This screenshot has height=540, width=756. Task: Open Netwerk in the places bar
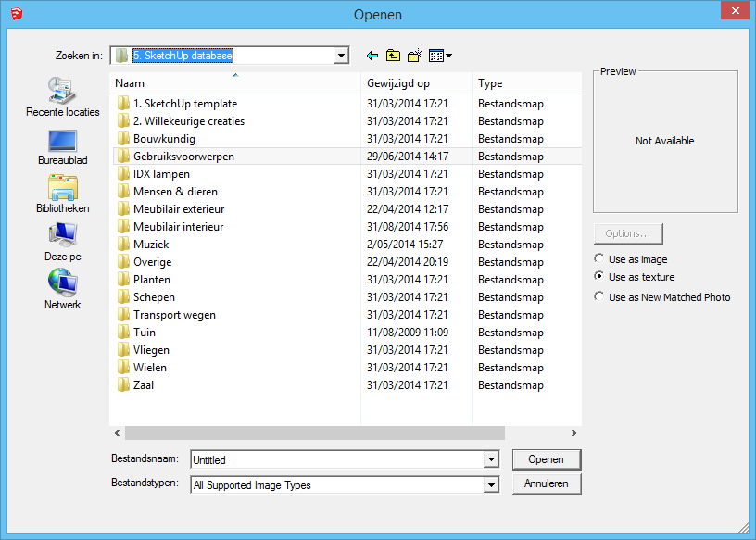[63, 289]
